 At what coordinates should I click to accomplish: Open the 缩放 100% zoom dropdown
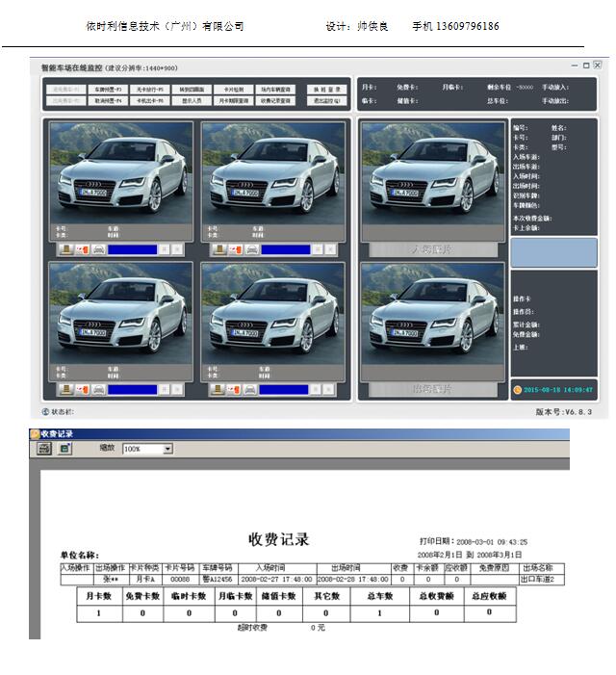[x=167, y=449]
